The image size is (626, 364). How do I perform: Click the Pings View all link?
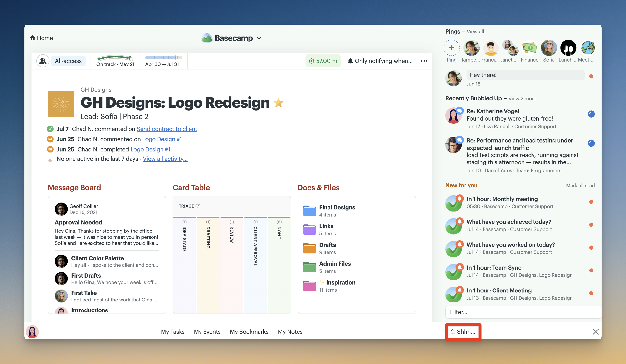475,31
